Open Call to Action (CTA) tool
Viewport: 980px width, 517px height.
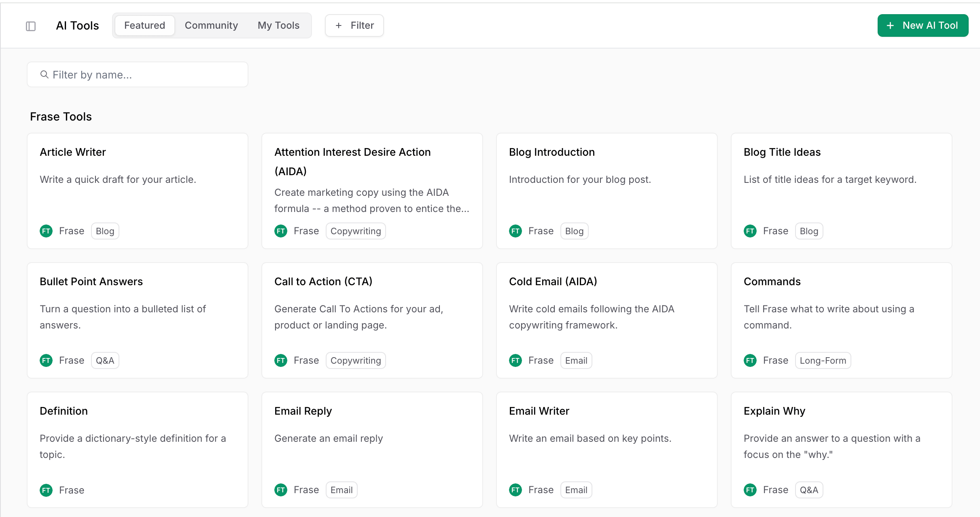[x=372, y=320]
